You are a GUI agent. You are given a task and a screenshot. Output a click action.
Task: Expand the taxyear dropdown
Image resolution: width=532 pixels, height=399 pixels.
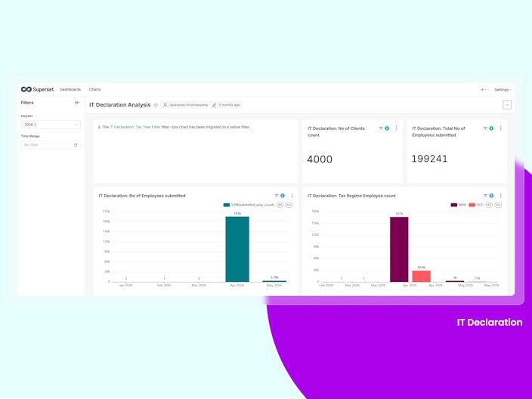click(76, 125)
